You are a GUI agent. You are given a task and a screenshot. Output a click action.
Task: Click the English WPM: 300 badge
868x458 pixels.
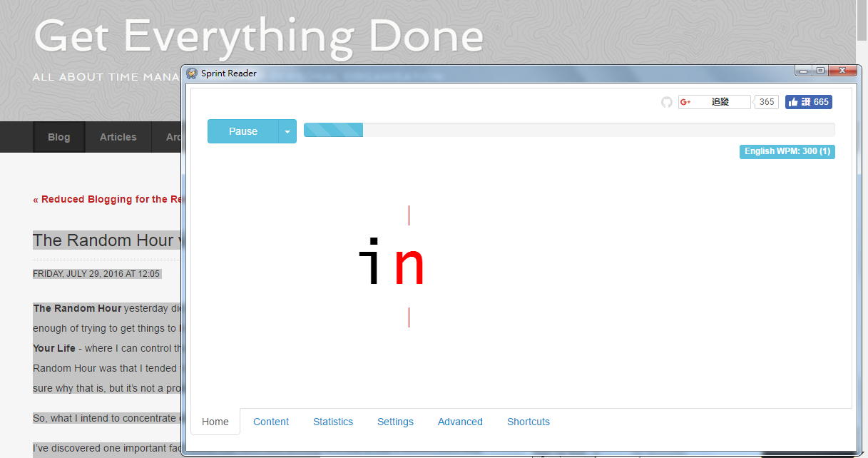pyautogui.click(x=787, y=151)
